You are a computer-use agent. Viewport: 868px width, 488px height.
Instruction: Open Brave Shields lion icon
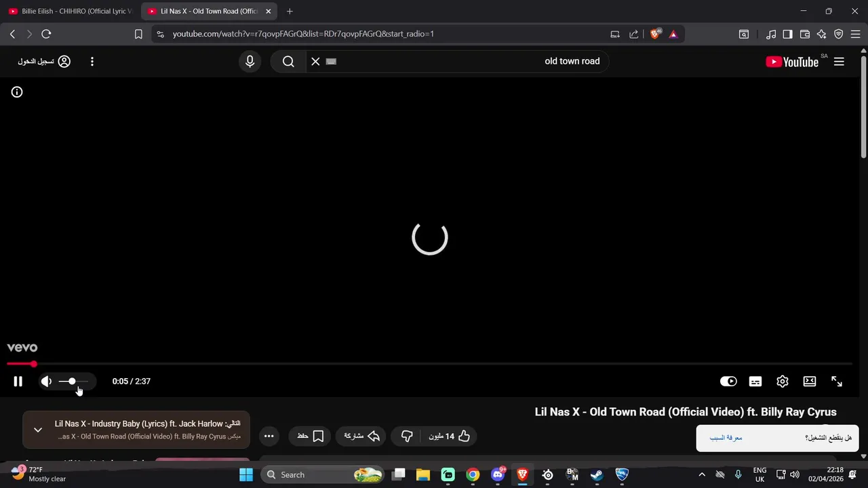click(655, 34)
